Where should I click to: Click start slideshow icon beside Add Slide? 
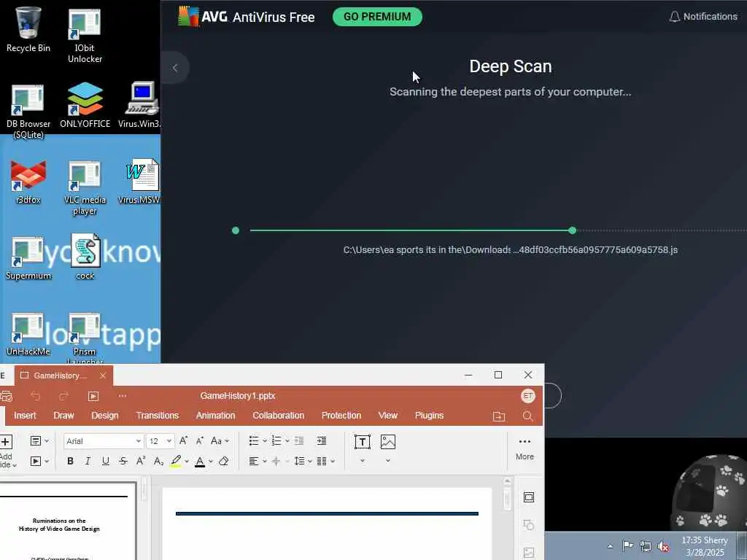click(x=36, y=461)
